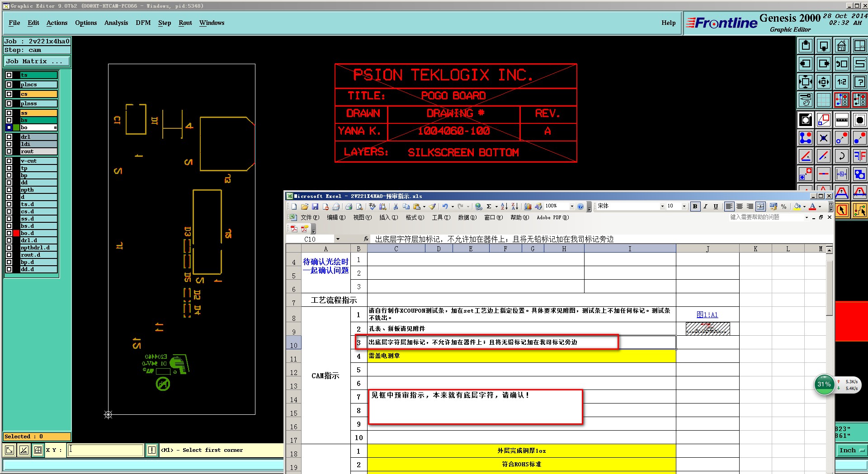868x474 pixels.
Task: Expand the Excel fill color dropdown arrow
Action: pyautogui.click(x=804, y=207)
